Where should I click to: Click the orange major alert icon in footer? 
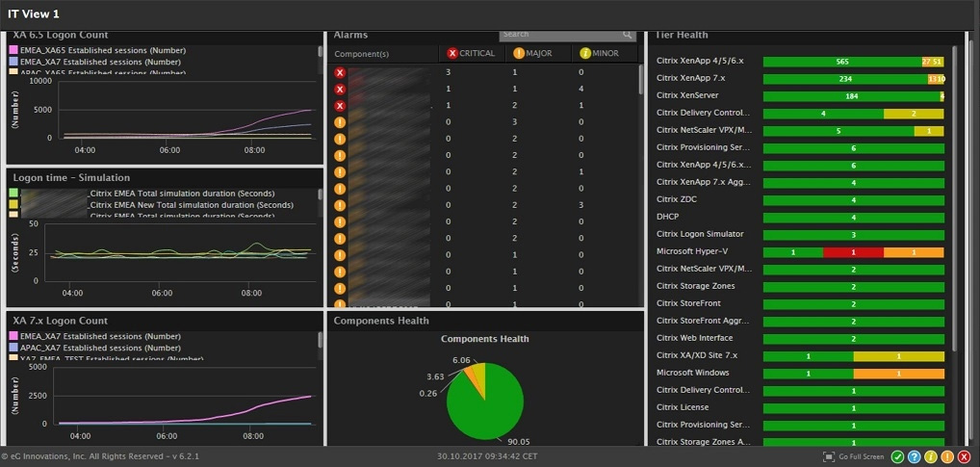pyautogui.click(x=947, y=457)
